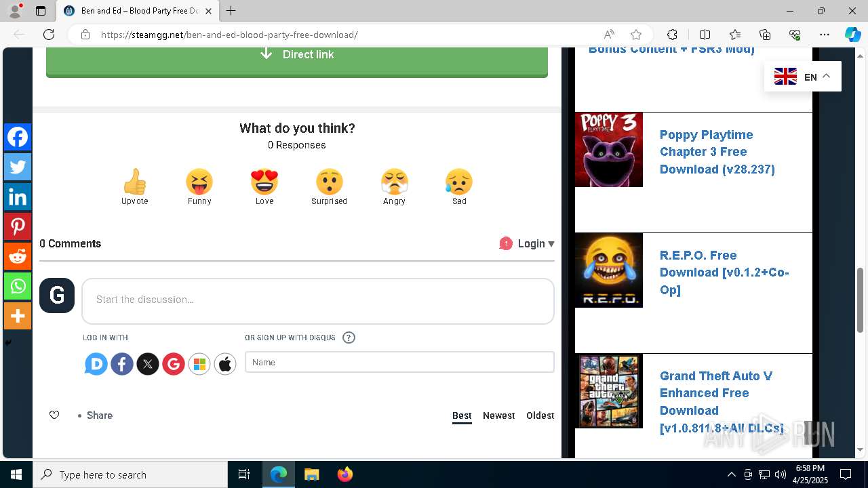Share page via Pinterest sidebar icon
Screen dimensions: 868x488
pos(18,226)
